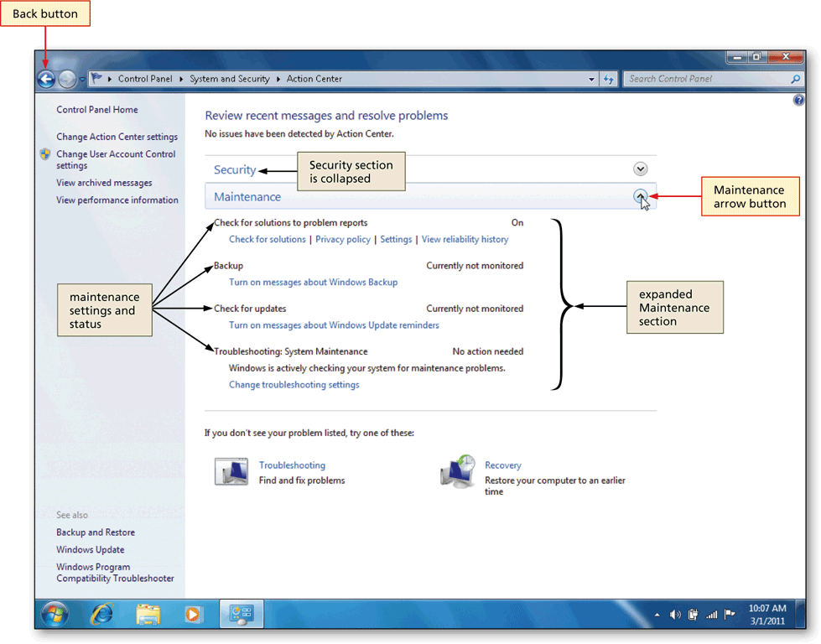Open Backup and Restore under See also
The height and width of the screenshot is (644, 821).
pyautogui.click(x=96, y=532)
